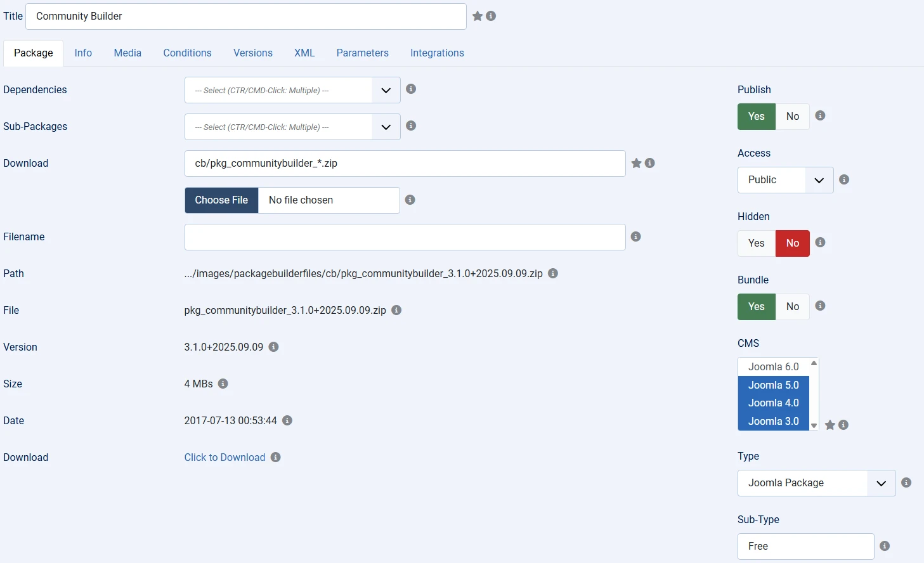Viewport: 924px width, 563px height.
Task: Click info icon beside Sub-Packages dropdown
Action: [411, 126]
